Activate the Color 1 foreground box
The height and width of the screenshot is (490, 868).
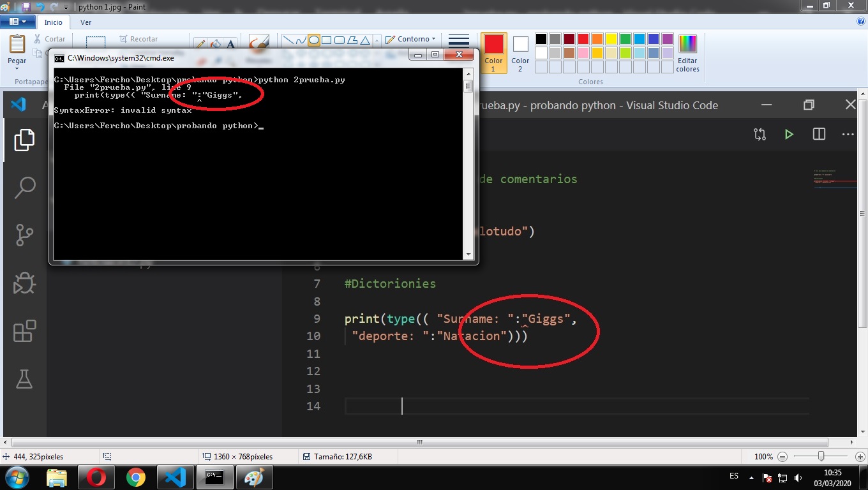point(493,53)
